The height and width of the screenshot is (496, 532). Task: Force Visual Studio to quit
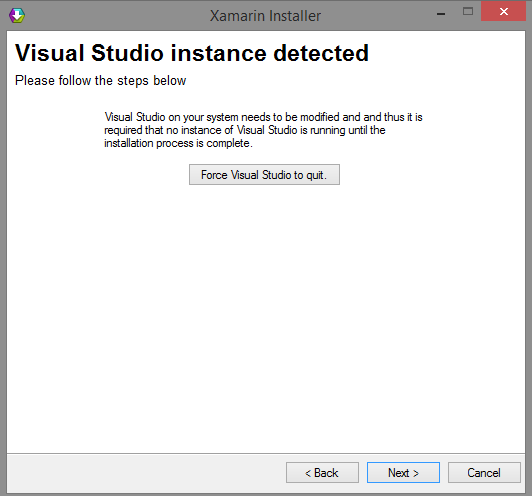(264, 175)
